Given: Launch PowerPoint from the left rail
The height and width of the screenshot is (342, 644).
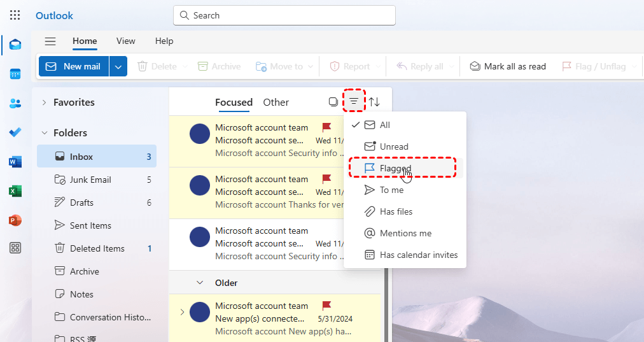Looking at the screenshot, I should coord(15,220).
